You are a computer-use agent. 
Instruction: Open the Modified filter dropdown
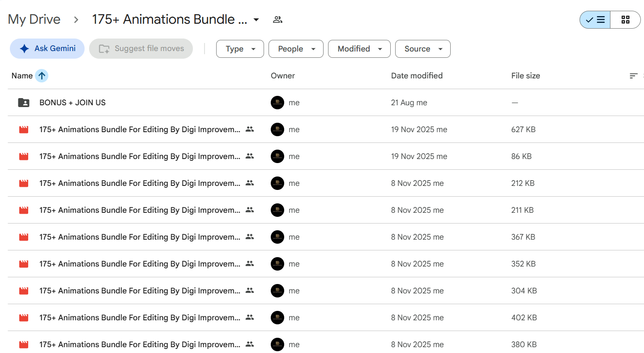(x=359, y=49)
